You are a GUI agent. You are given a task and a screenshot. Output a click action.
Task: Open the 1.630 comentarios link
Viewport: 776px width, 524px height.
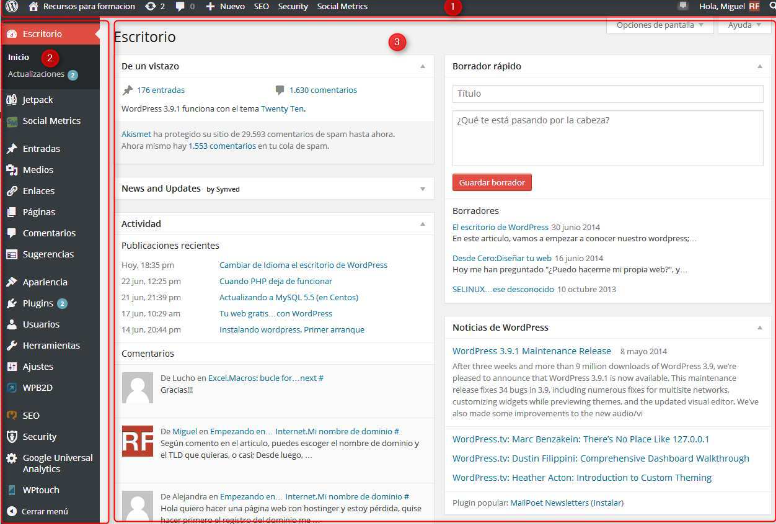323,90
